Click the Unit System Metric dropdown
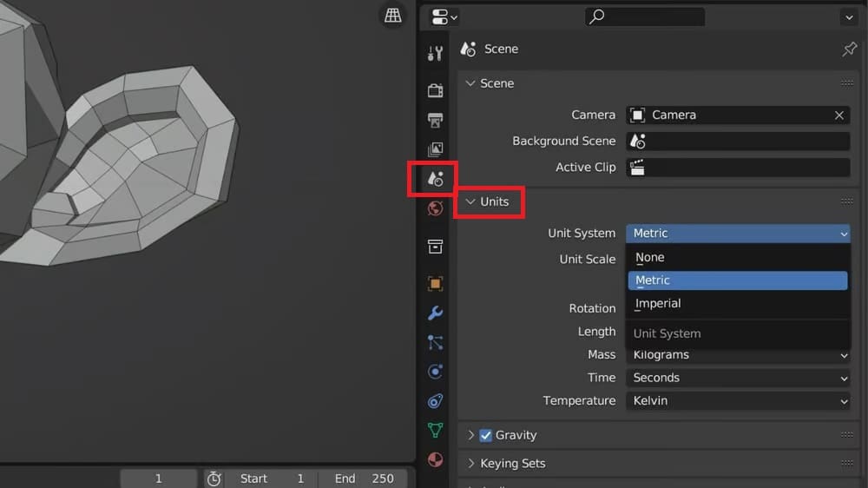868x488 pixels. click(x=738, y=234)
